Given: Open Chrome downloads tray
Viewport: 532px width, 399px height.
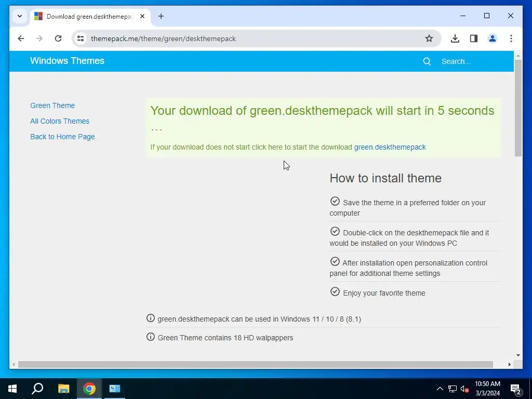Looking at the screenshot, I should click(455, 38).
